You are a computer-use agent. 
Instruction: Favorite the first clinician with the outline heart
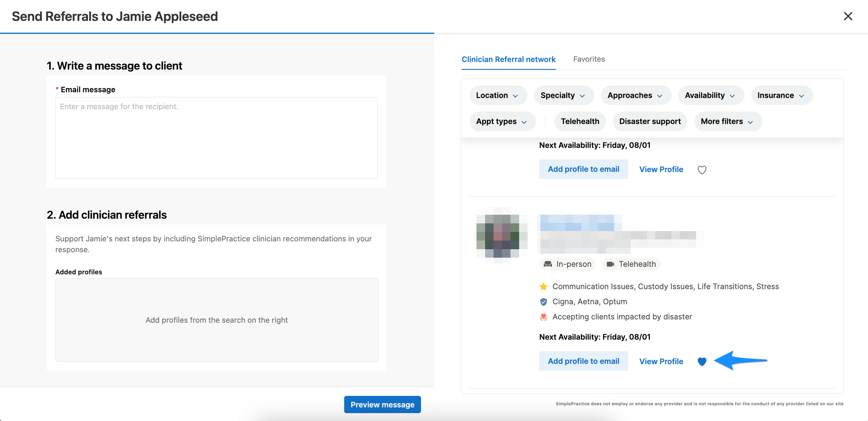(702, 170)
